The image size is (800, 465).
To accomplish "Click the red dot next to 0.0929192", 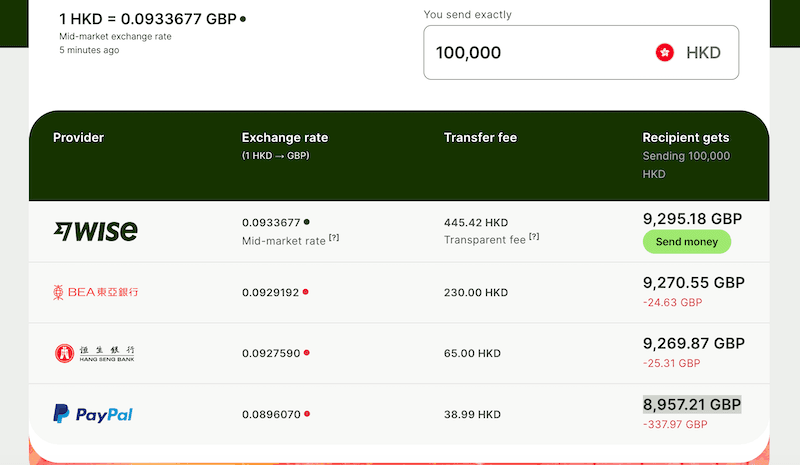I will 306,292.
